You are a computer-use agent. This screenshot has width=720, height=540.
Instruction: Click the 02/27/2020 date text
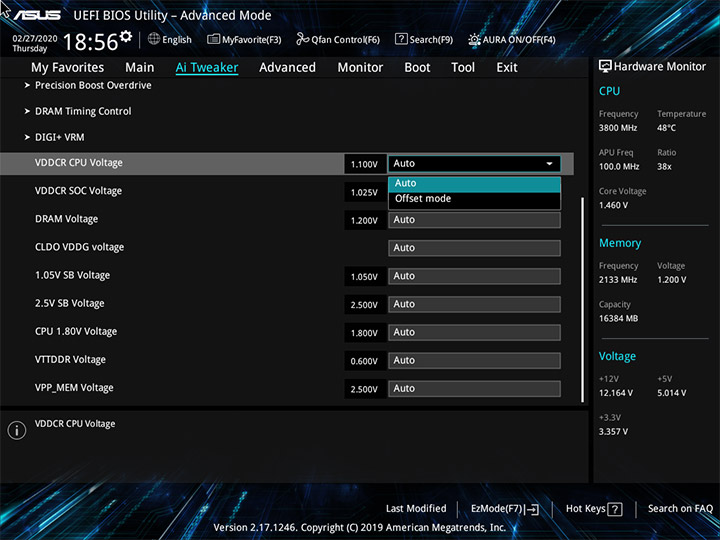[35, 39]
